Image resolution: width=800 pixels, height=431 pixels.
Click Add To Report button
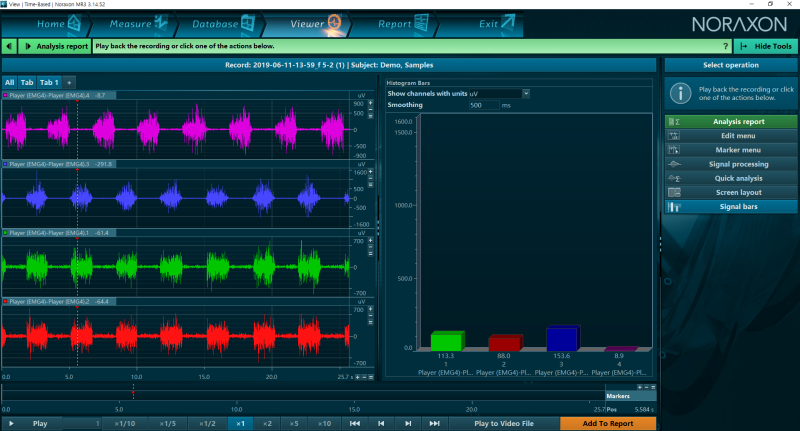coord(608,423)
